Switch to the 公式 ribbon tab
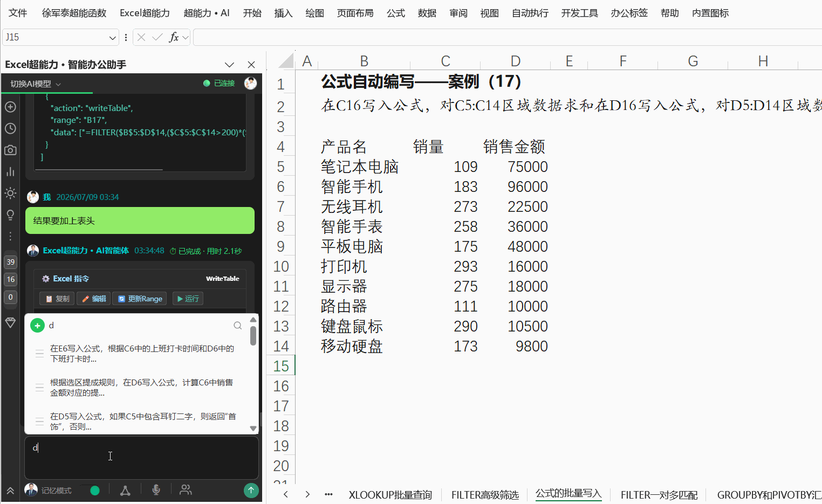Image resolution: width=822 pixels, height=504 pixels. pyautogui.click(x=395, y=13)
